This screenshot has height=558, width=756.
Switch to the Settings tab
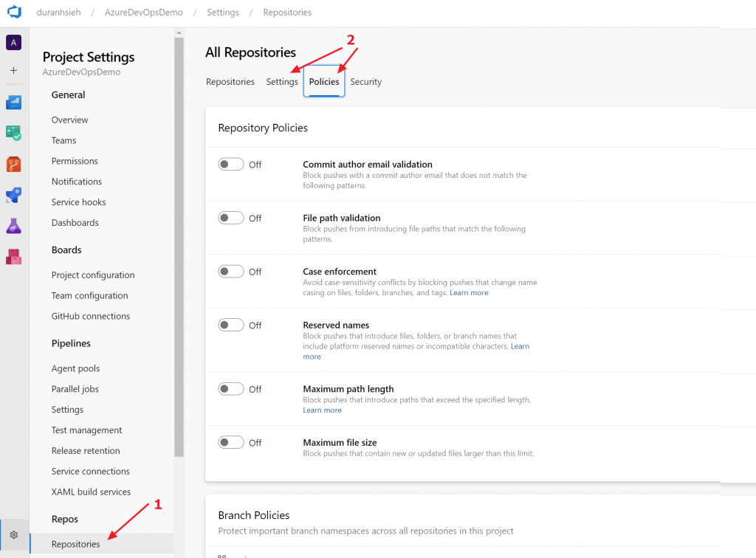[282, 82]
